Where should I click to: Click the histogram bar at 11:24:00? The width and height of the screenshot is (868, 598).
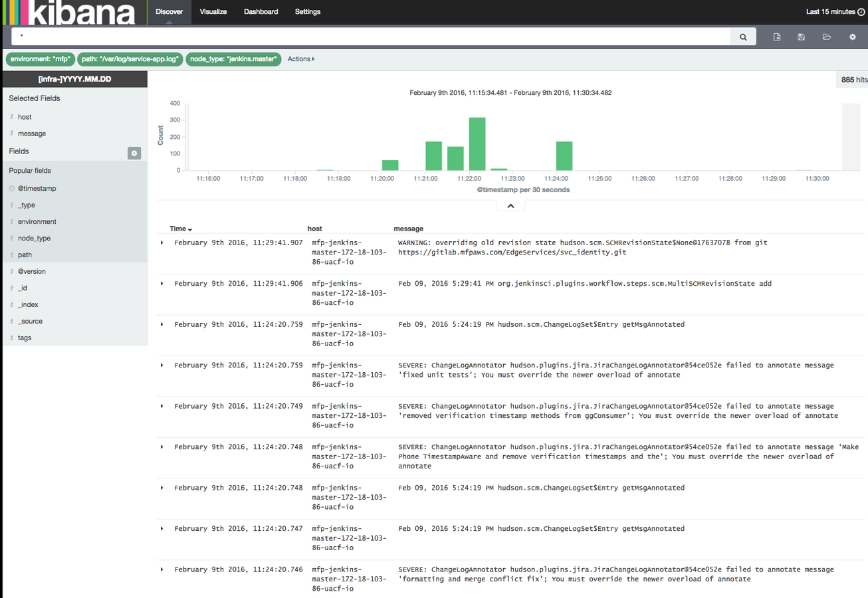coord(564,156)
